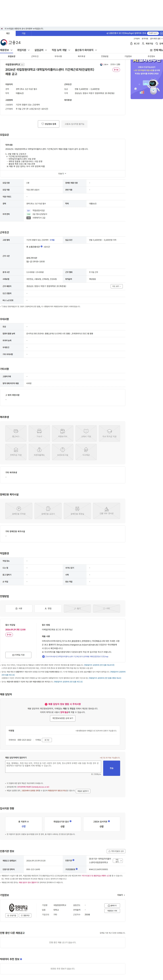The image size is (163, 980).
Task: Click the 통근버스 welfare icon
Action: tap(16, 433)
